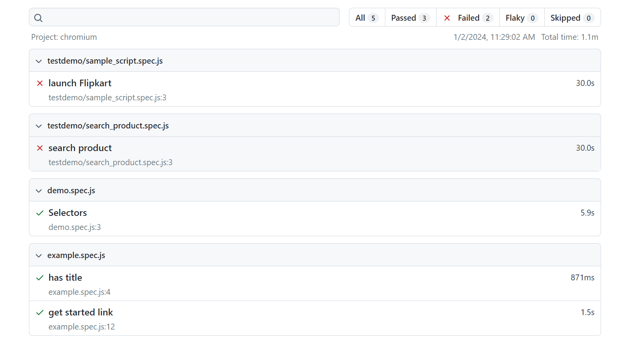
Task: Click red X icon beside search product
Action: tap(40, 148)
